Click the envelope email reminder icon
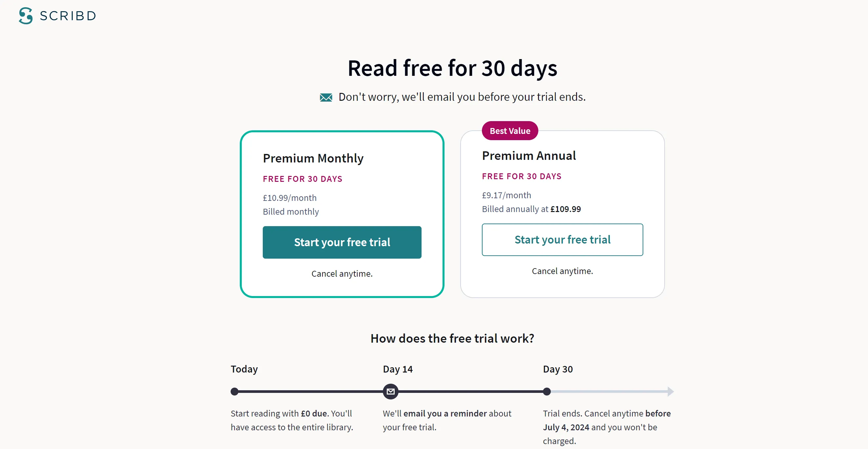This screenshot has height=449, width=868. [325, 97]
